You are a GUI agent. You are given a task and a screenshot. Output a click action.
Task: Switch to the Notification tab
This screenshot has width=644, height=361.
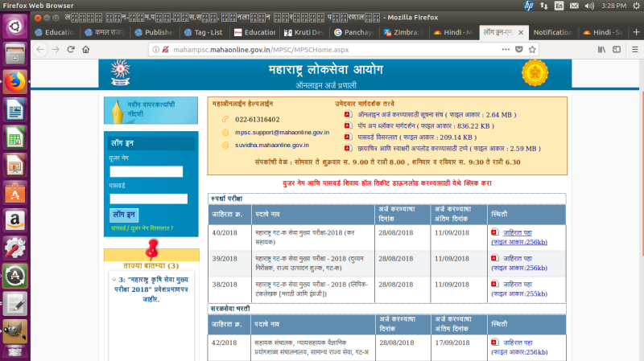553,32
